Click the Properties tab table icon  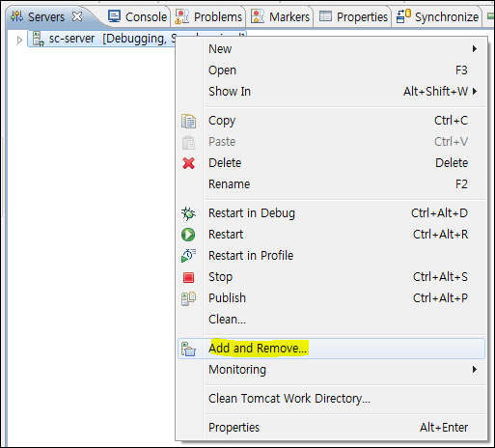(325, 16)
